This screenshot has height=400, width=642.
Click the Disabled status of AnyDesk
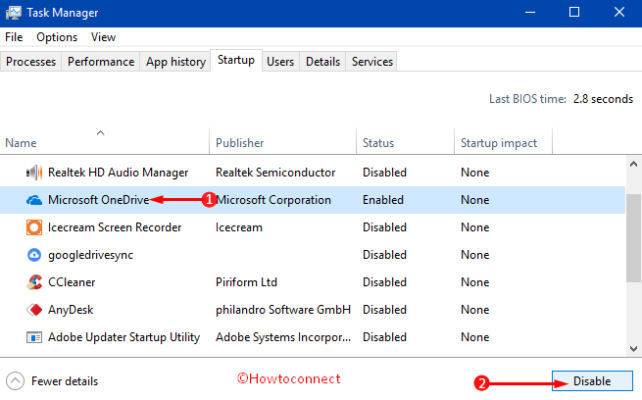[x=384, y=310]
